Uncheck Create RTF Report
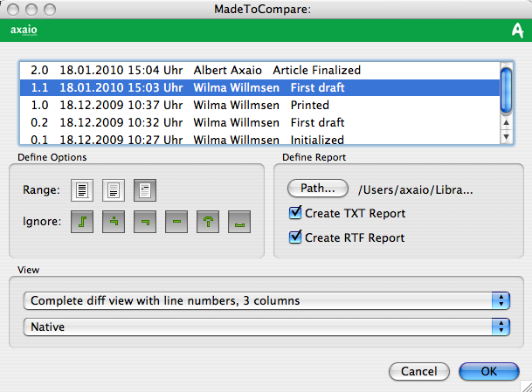The width and height of the screenshot is (532, 392). pyautogui.click(x=295, y=237)
